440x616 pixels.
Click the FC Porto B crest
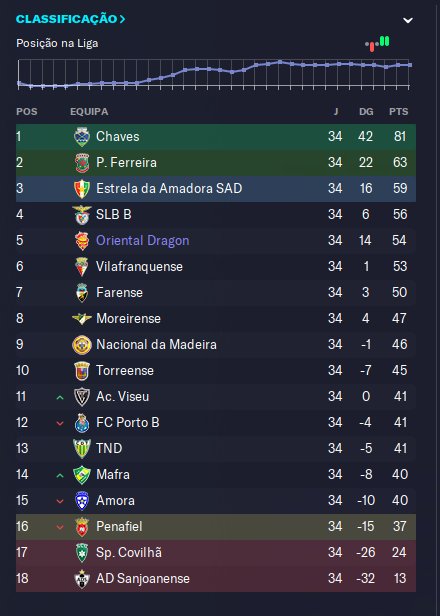point(82,423)
